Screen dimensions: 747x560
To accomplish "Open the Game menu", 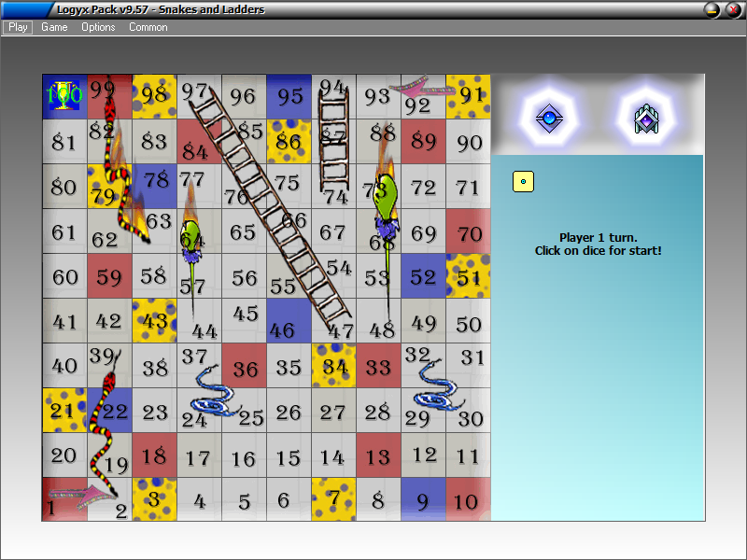I will pyautogui.click(x=54, y=27).
